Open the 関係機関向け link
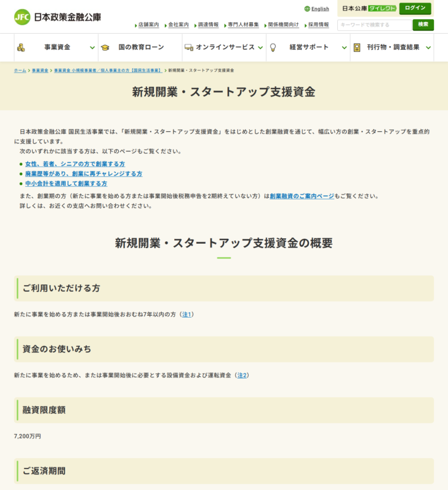The height and width of the screenshot is (490, 448). click(x=283, y=25)
